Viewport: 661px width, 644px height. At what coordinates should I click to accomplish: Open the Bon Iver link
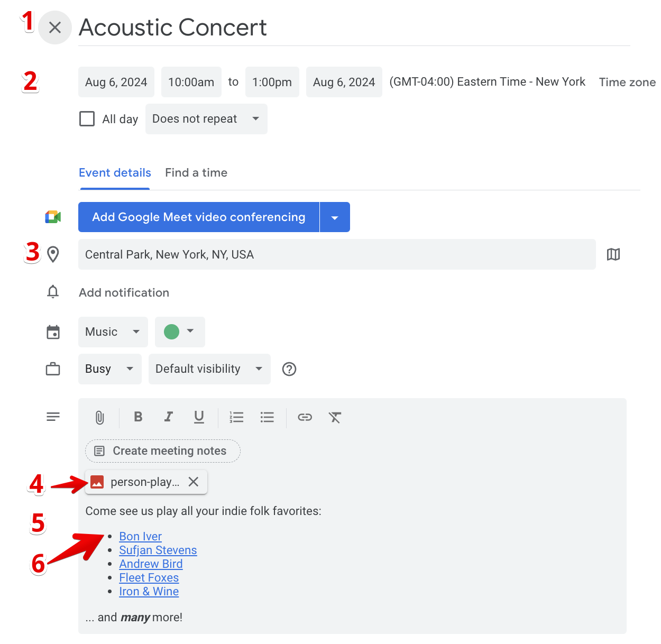[140, 537]
